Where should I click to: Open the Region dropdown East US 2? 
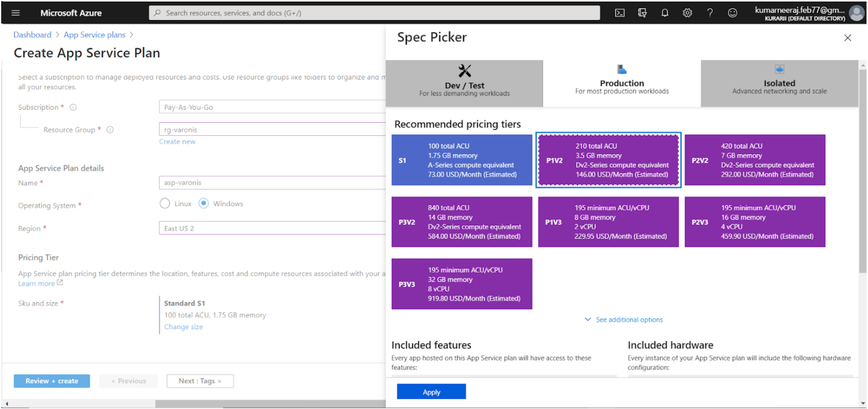pyautogui.click(x=272, y=228)
